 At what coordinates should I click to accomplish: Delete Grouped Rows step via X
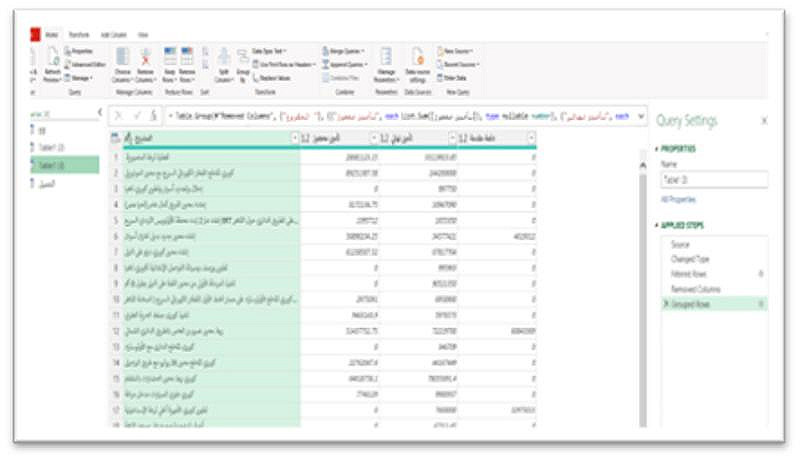pyautogui.click(x=666, y=304)
